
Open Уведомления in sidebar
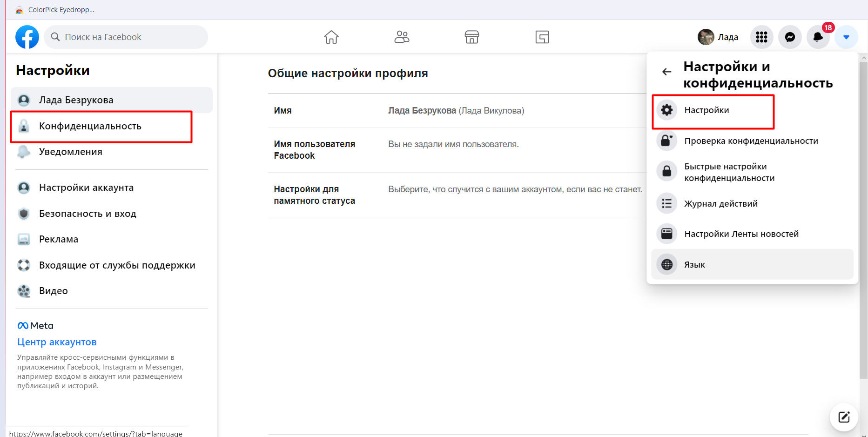(112, 152)
